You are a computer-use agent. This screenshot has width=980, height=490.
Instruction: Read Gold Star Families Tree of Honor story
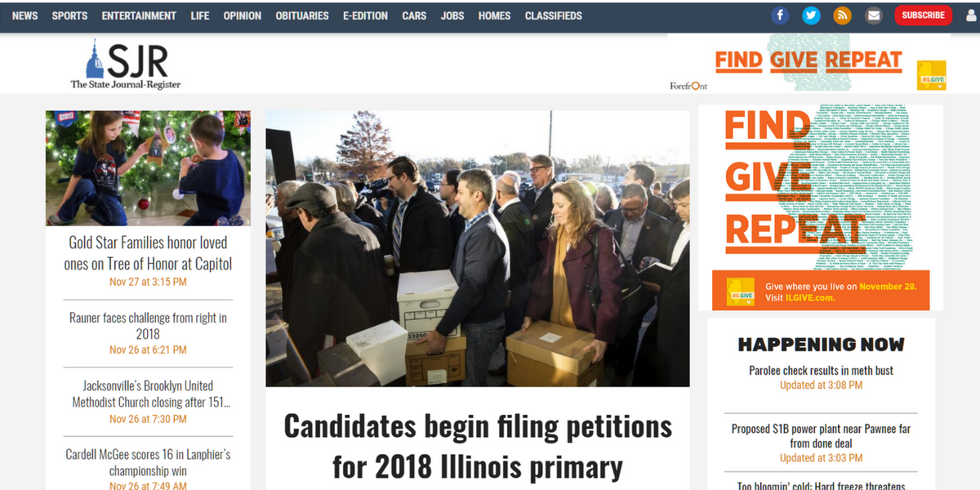click(x=148, y=252)
